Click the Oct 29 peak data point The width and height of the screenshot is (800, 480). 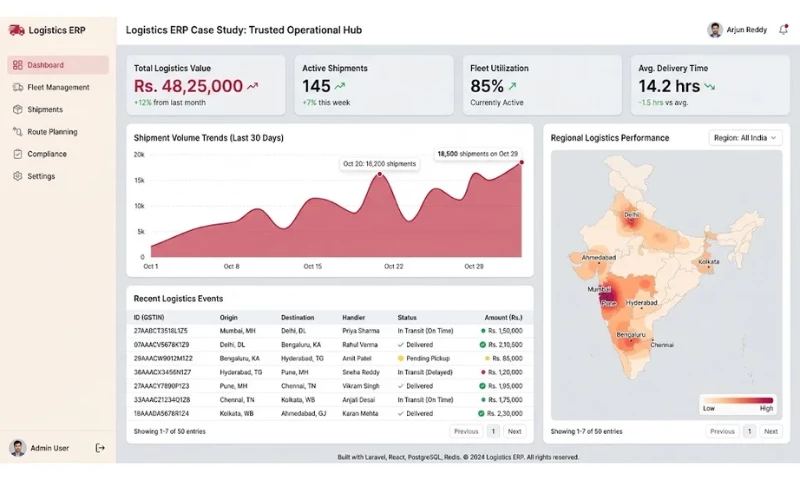[521, 162]
